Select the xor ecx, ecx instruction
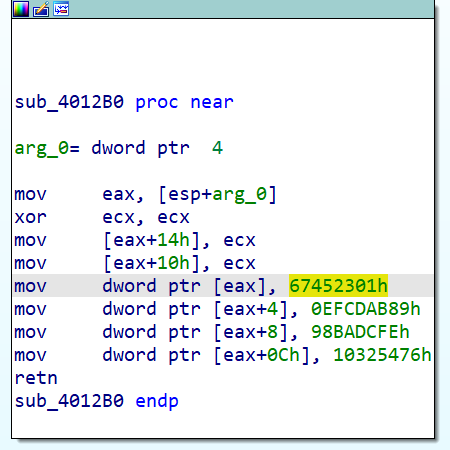Screen dimensions: 450x450 [102, 217]
